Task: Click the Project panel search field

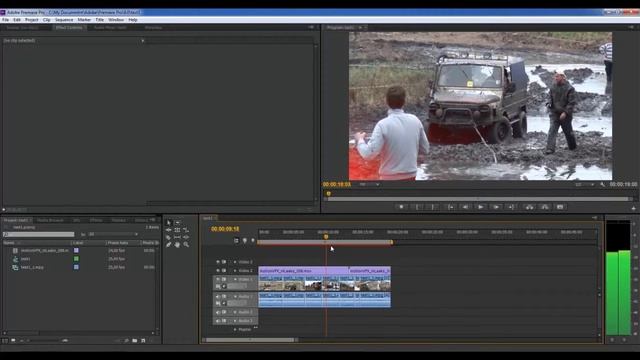Action: tap(38, 234)
